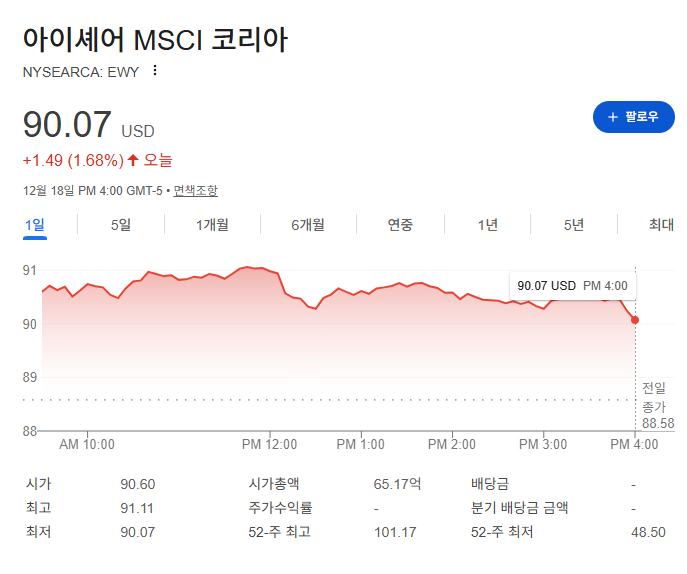Switch to the 5일 chart range
The height and width of the screenshot is (574, 687).
tap(121, 225)
